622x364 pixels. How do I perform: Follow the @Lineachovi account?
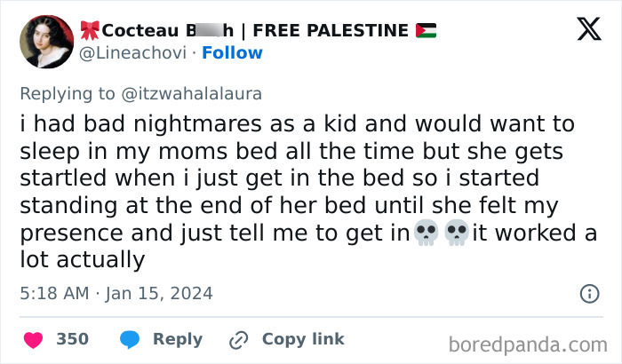233,52
